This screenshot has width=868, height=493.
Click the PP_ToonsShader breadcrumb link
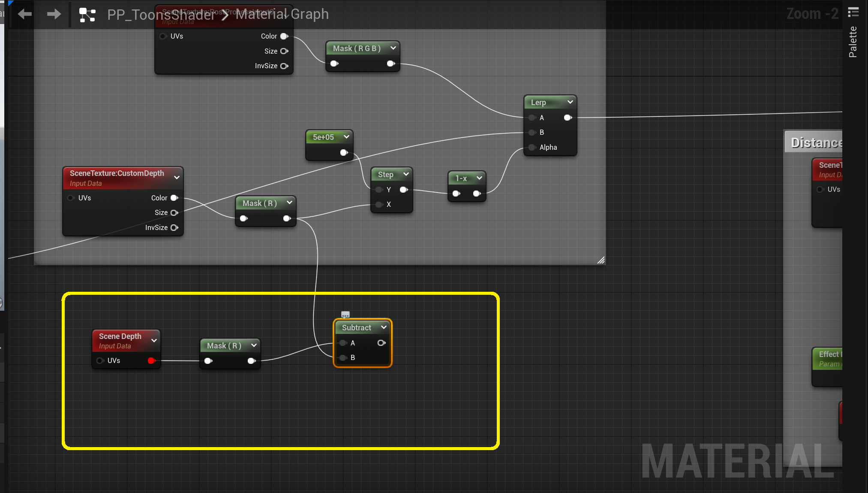[x=161, y=15]
